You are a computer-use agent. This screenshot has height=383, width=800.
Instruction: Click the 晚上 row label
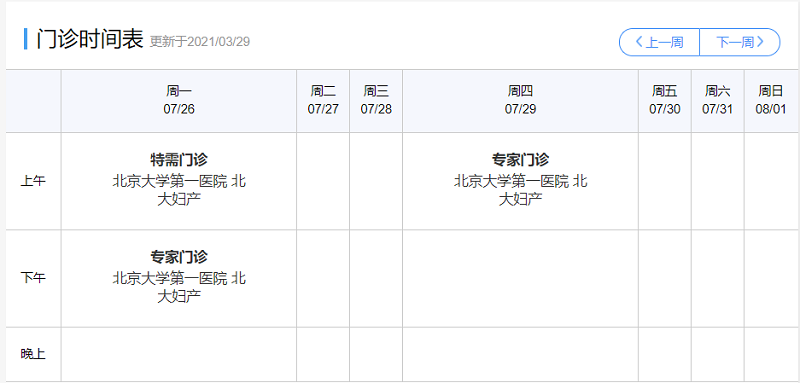point(33,354)
